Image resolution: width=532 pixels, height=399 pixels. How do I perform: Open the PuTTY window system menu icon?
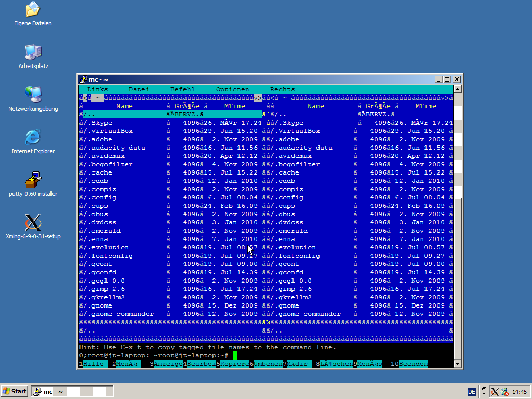click(83, 79)
